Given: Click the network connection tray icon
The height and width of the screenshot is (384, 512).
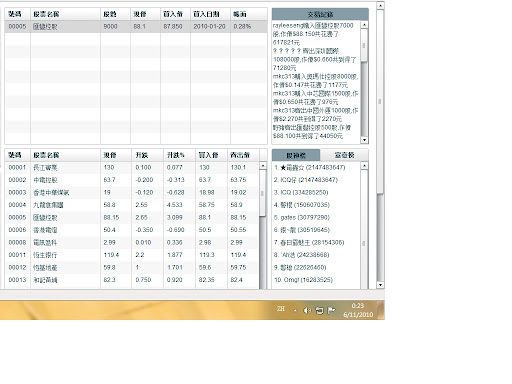Looking at the screenshot, I should coord(319,310).
